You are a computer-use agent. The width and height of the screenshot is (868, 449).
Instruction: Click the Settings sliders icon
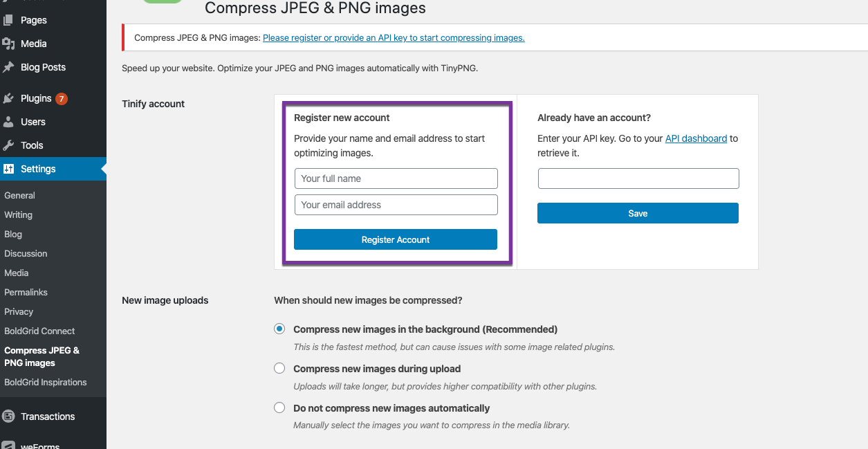[x=8, y=169]
